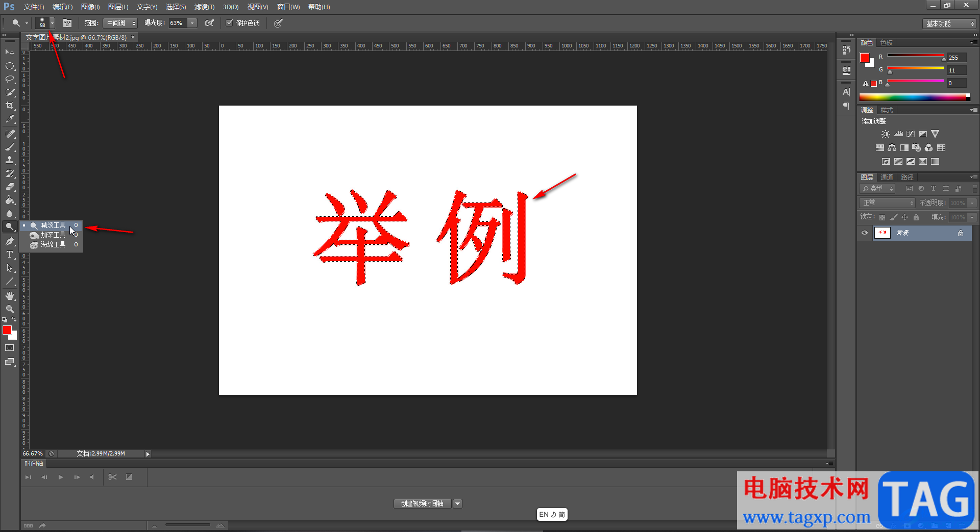Swap foreground and background colors
This screenshot has width=980, height=532.
(x=14, y=320)
